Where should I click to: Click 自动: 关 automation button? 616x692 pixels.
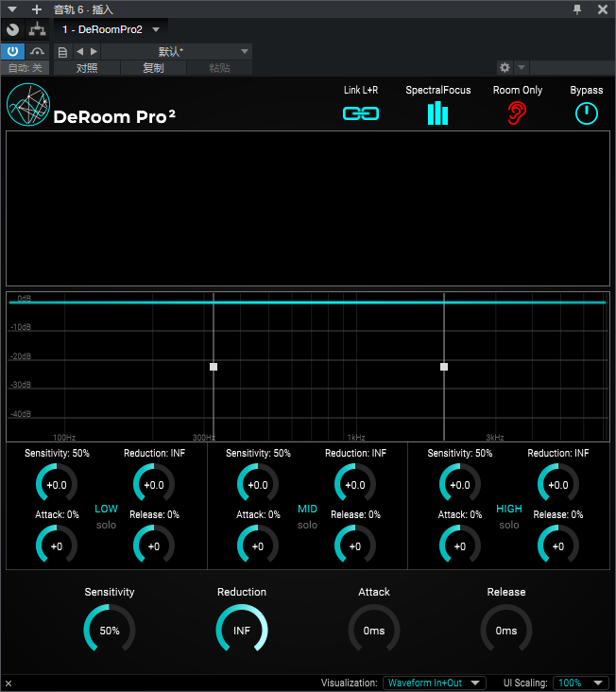26,68
